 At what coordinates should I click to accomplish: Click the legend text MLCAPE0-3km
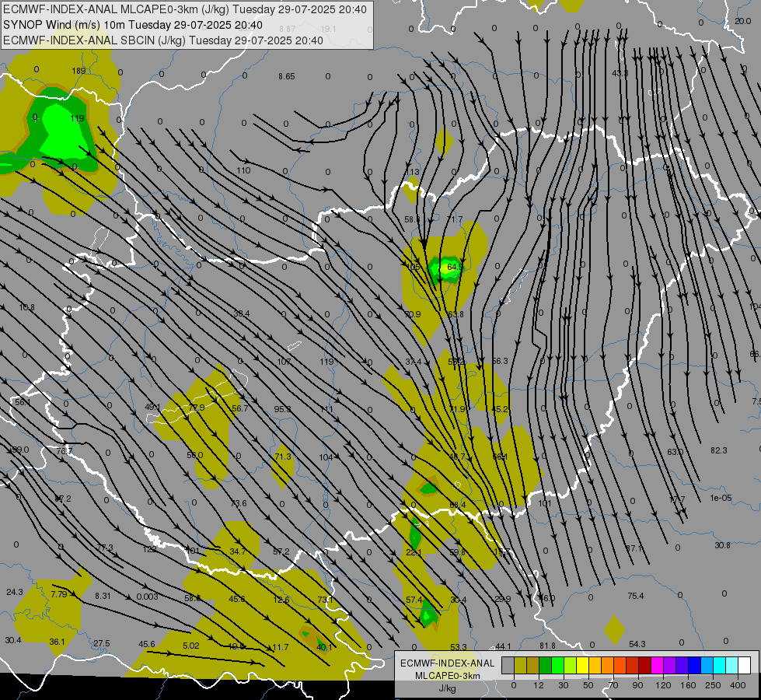pos(447,676)
